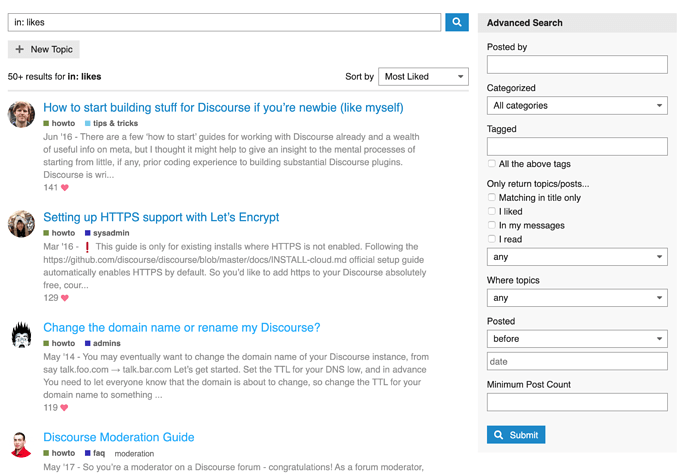
Task: Click magnifier icon on Submit button
Action: (x=498, y=435)
